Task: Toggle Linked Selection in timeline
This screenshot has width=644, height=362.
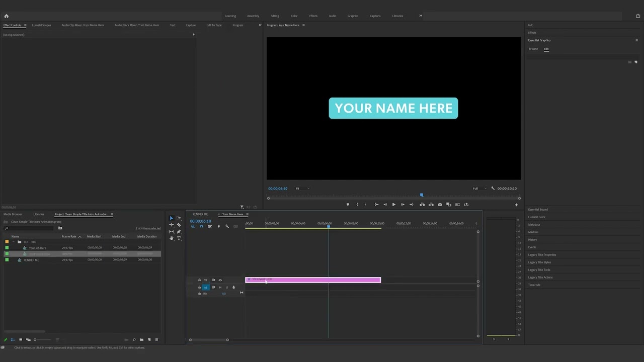Action: click(210, 227)
